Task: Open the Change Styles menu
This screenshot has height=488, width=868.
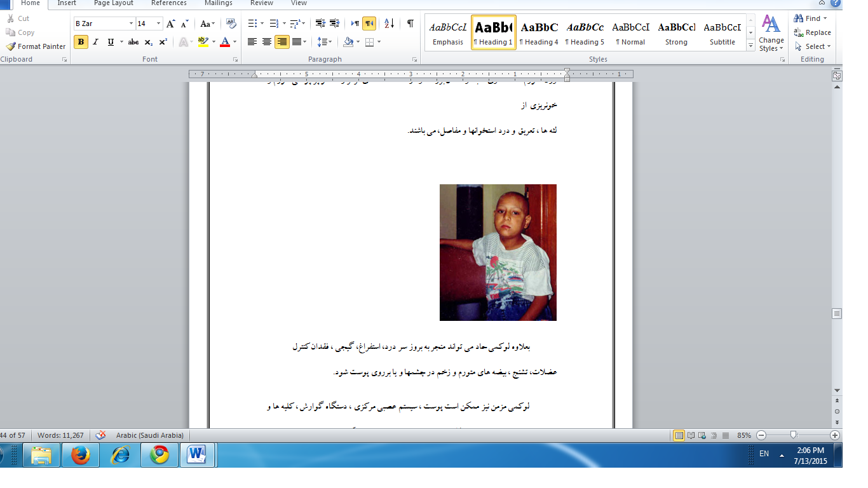Action: [x=771, y=33]
